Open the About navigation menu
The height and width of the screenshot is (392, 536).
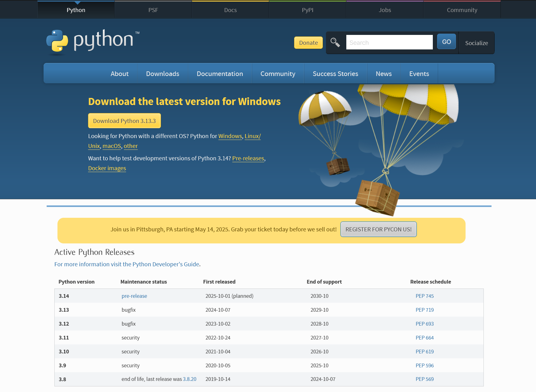pos(120,74)
